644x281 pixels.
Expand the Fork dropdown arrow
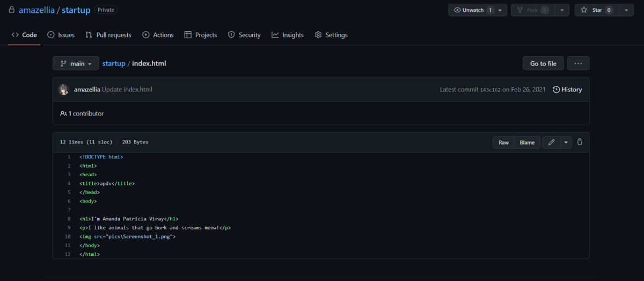point(562,10)
